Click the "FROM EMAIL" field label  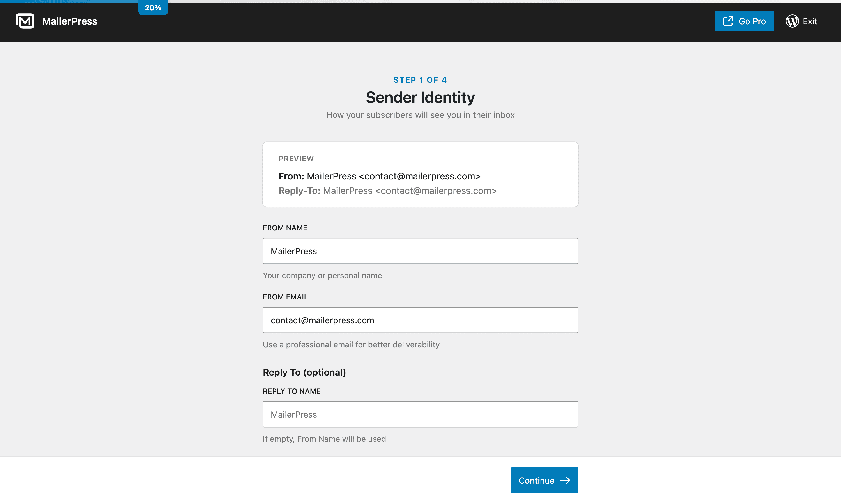pos(285,297)
